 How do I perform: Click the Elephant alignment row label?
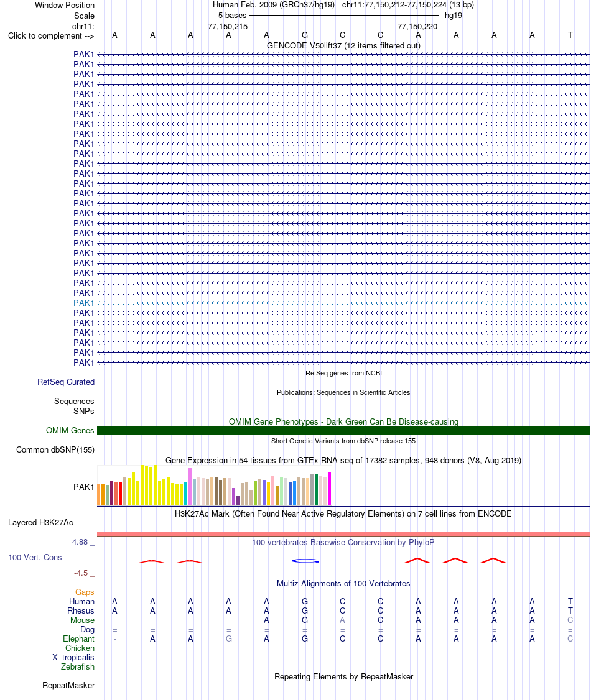[78, 639]
